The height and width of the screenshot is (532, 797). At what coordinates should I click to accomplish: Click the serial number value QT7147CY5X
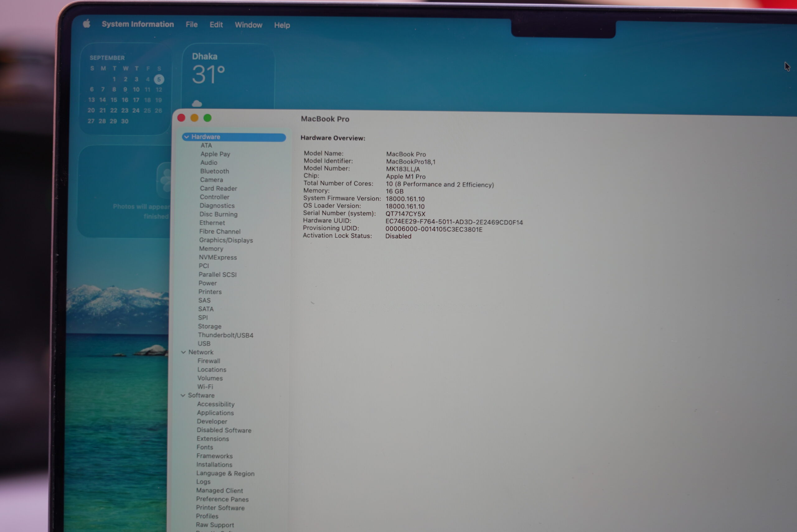[x=405, y=214]
